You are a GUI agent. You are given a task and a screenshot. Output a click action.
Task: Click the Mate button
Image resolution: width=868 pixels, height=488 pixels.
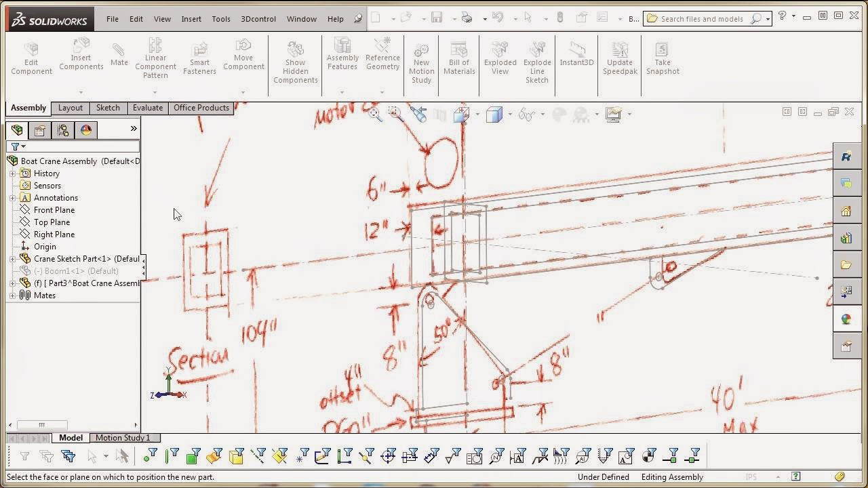pyautogui.click(x=119, y=54)
